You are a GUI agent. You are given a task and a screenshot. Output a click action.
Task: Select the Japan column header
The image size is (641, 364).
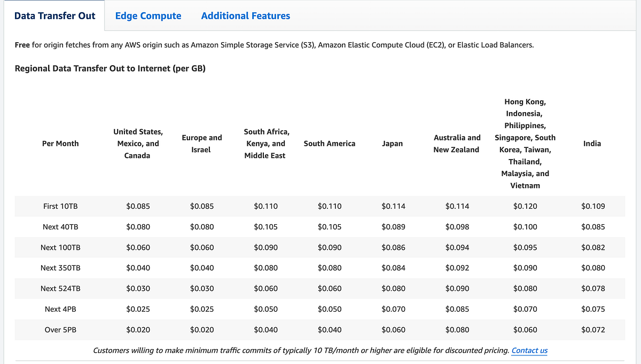tap(393, 143)
